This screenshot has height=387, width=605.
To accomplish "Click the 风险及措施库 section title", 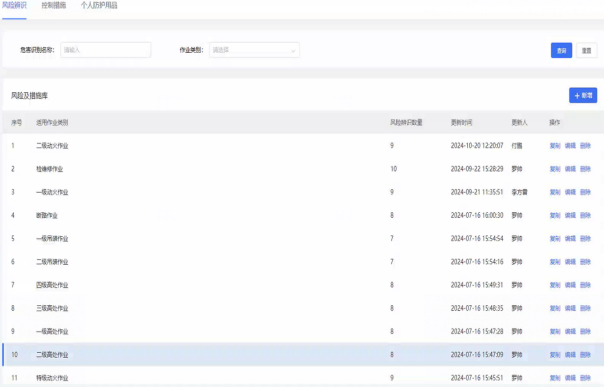I will click(29, 96).
